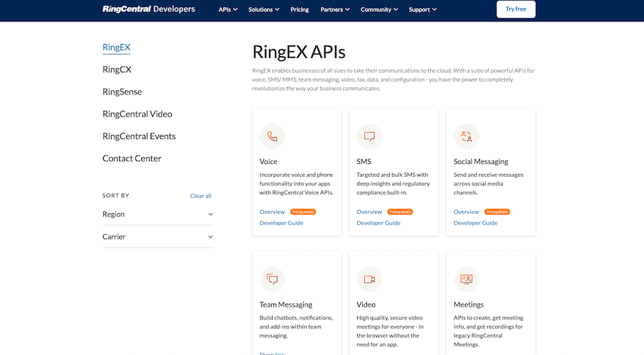Screen dimensions: 644x355
Task: Select RingCentral Video in the sidebar
Action: tap(137, 114)
